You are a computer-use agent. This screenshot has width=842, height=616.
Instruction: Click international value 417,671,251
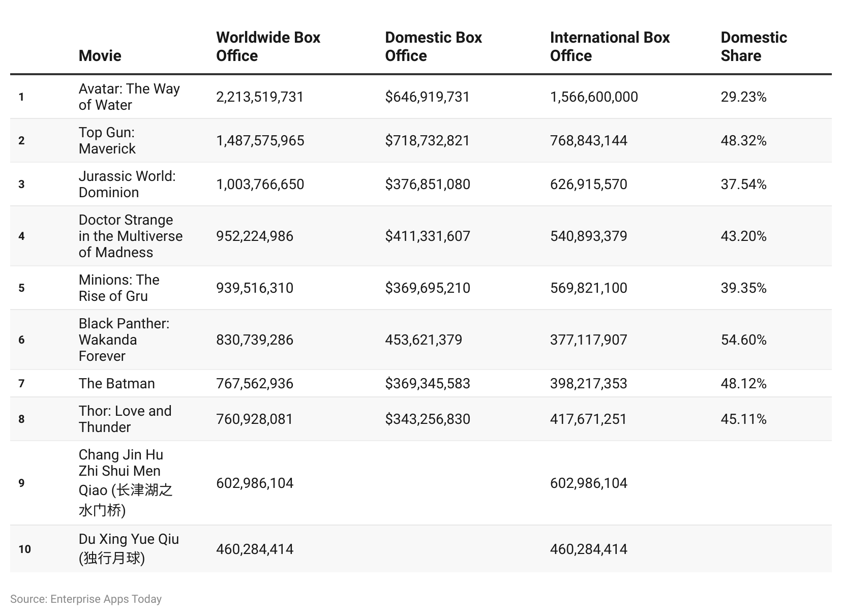589,419
